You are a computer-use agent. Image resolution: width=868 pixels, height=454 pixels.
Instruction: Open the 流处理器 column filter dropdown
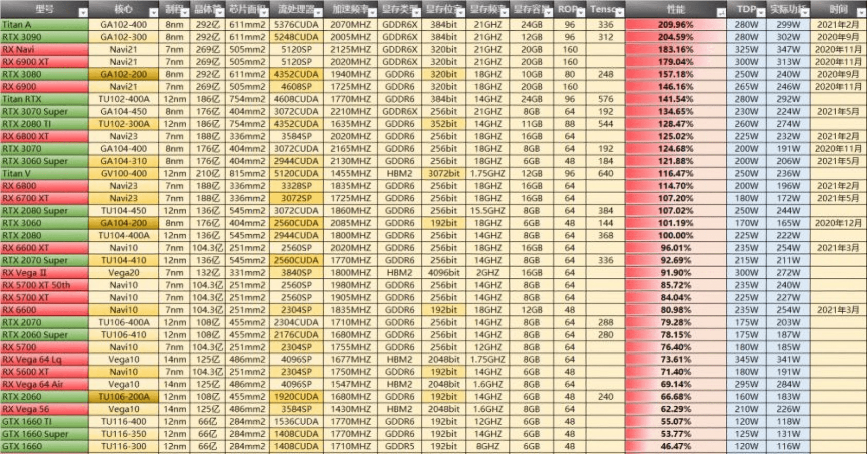pos(318,12)
